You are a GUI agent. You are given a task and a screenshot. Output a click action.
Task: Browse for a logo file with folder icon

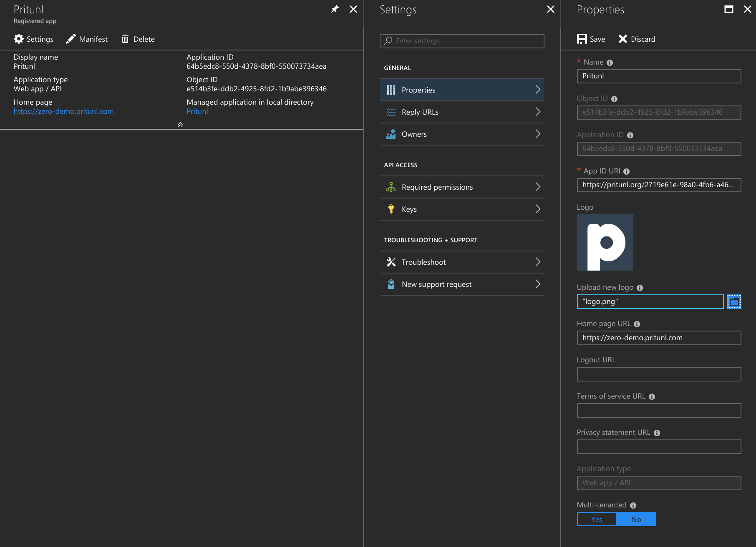click(734, 301)
